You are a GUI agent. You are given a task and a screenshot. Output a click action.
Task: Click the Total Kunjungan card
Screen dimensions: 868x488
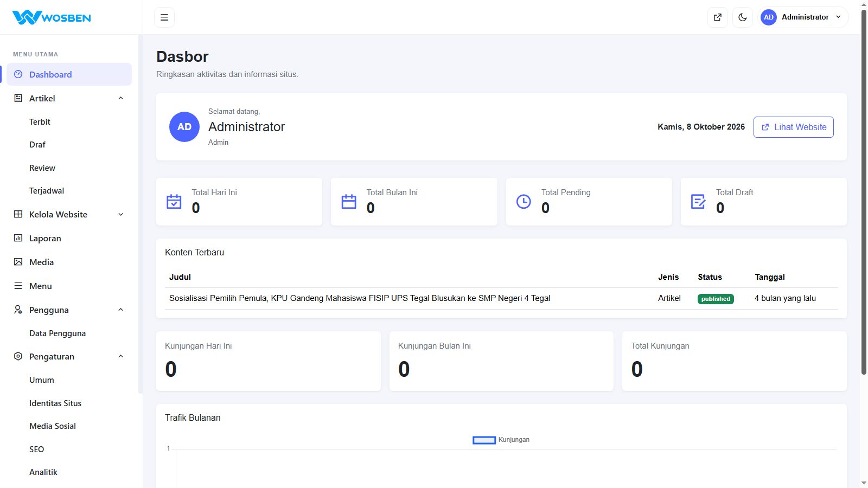click(x=735, y=361)
